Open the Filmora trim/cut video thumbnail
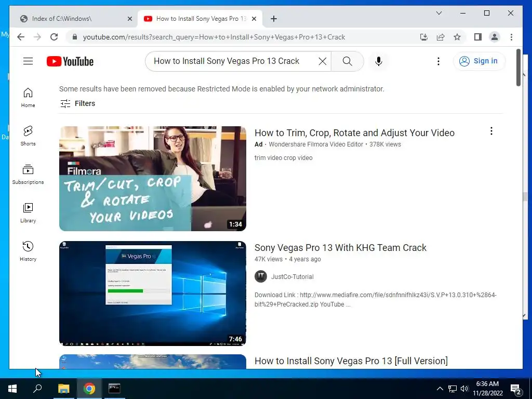The image size is (532, 399). coord(153,179)
